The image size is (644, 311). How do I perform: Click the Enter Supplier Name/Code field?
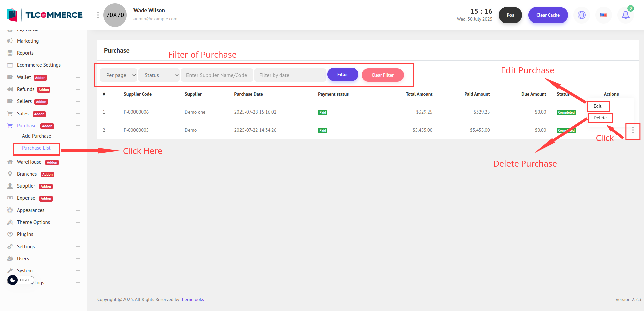217,75
